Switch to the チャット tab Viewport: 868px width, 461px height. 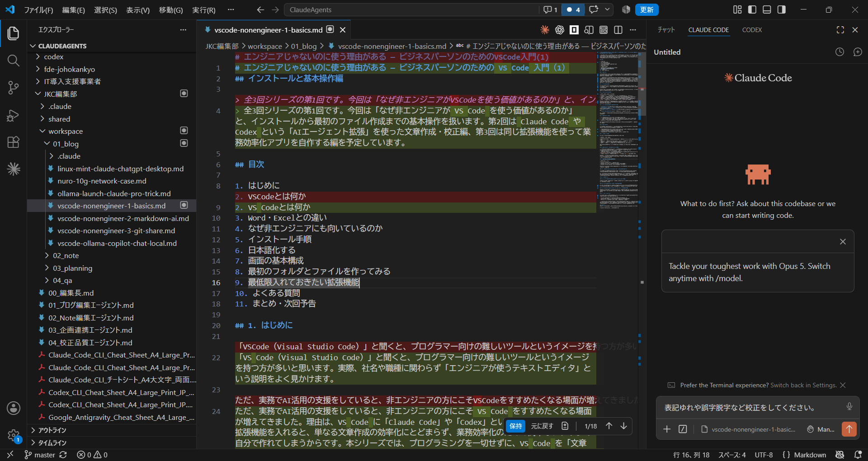pyautogui.click(x=666, y=30)
